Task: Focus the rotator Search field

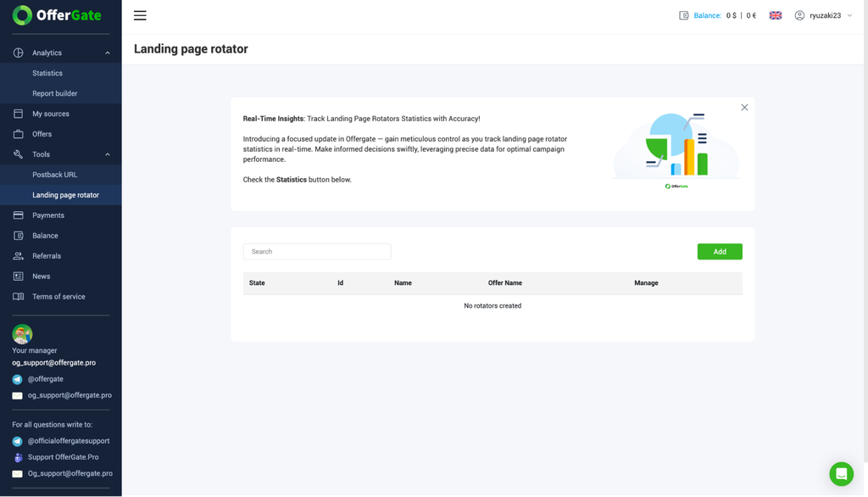Action: coord(317,252)
